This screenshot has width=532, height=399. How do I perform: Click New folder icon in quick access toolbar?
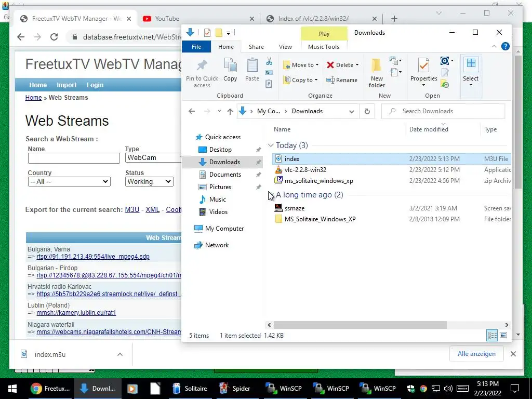(219, 33)
